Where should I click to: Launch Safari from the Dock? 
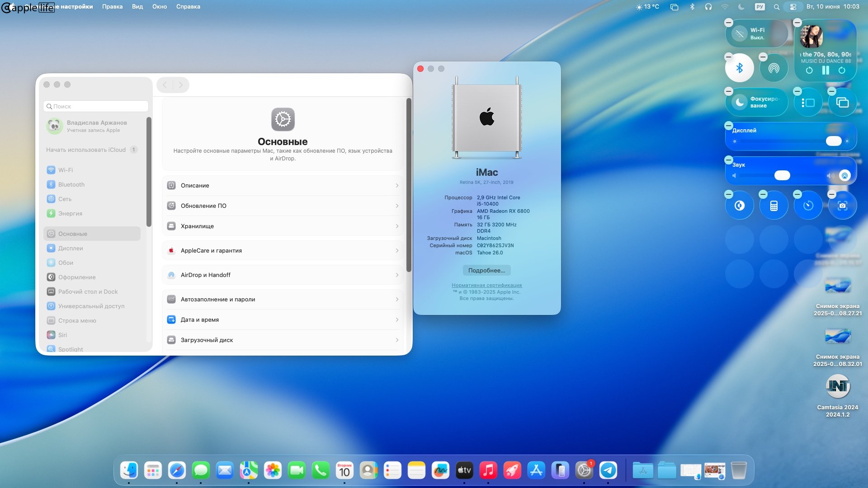point(177,470)
